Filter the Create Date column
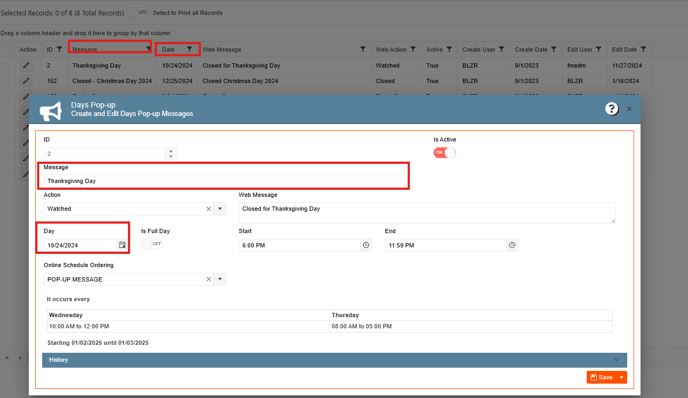Viewport: 688px width, 398px height. (x=554, y=49)
